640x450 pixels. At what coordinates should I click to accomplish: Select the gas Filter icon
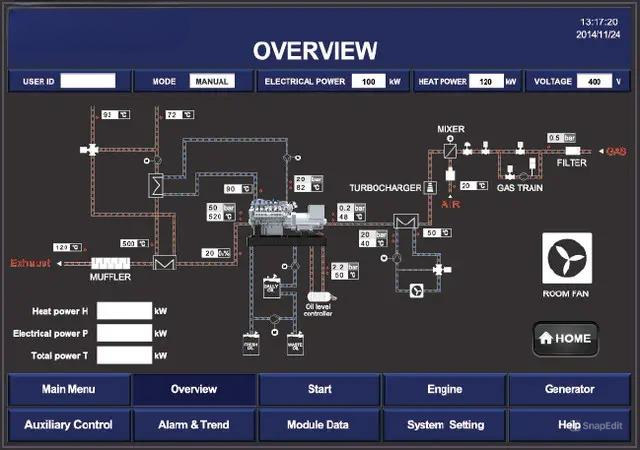(x=572, y=150)
